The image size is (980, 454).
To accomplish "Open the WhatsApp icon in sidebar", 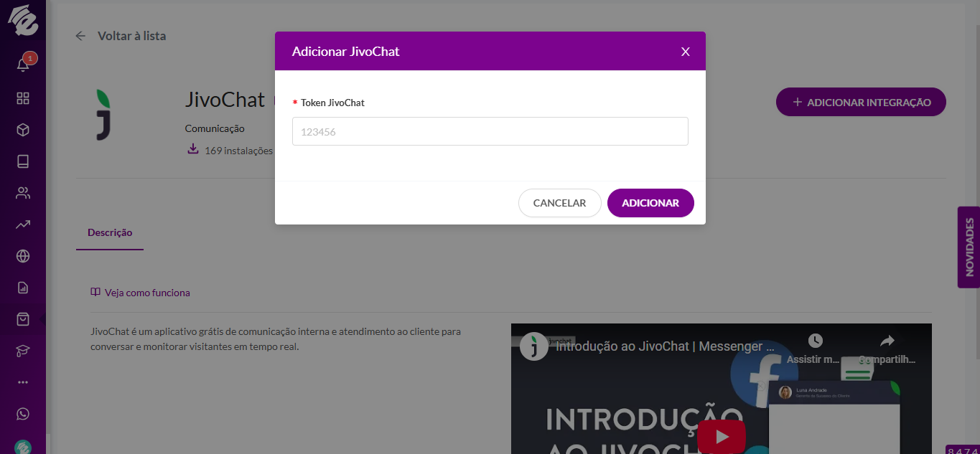I will click(23, 414).
